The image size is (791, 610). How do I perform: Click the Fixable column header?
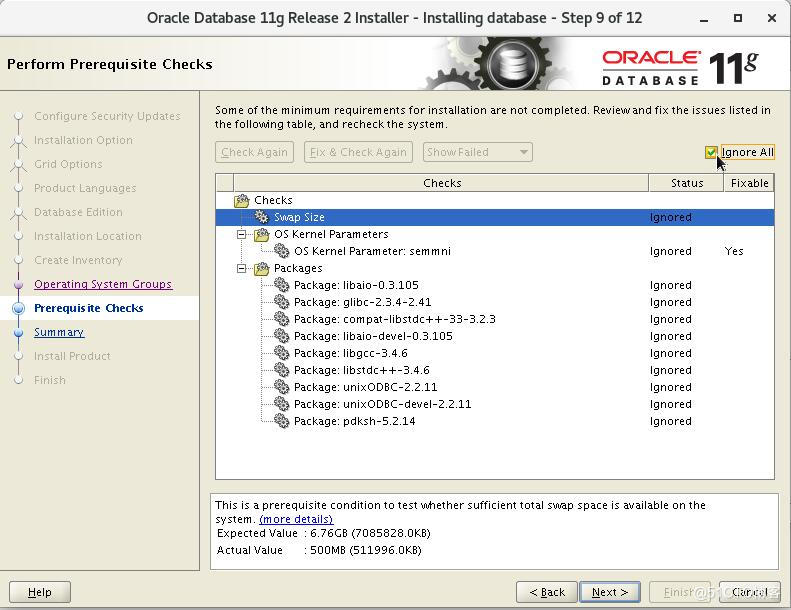coord(749,183)
